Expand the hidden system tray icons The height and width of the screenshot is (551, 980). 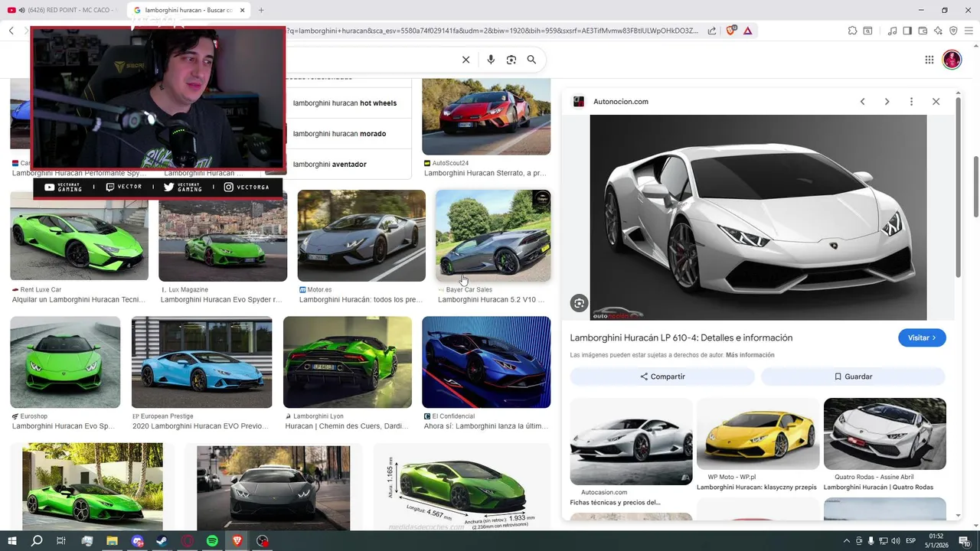846,541
